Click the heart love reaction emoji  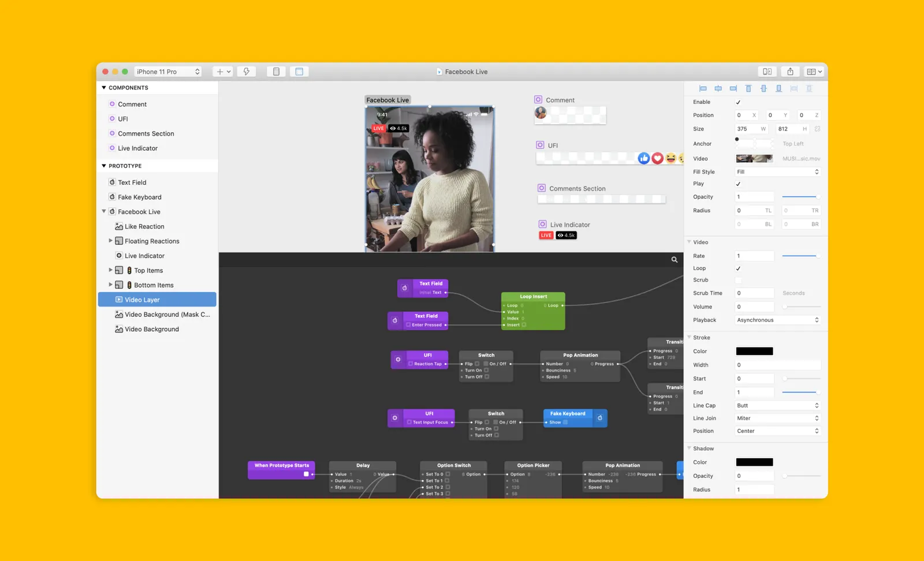click(x=657, y=158)
